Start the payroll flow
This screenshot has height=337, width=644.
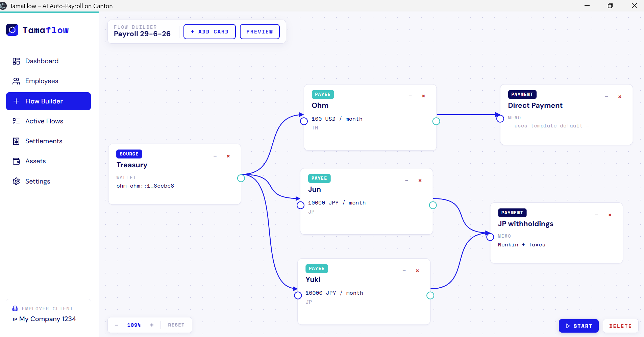[578, 326]
